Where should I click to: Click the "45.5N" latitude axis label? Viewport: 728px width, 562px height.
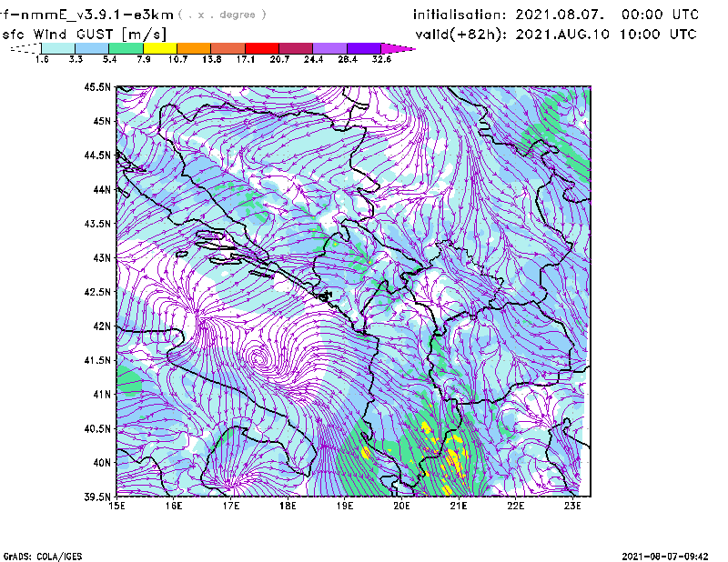click(x=97, y=87)
